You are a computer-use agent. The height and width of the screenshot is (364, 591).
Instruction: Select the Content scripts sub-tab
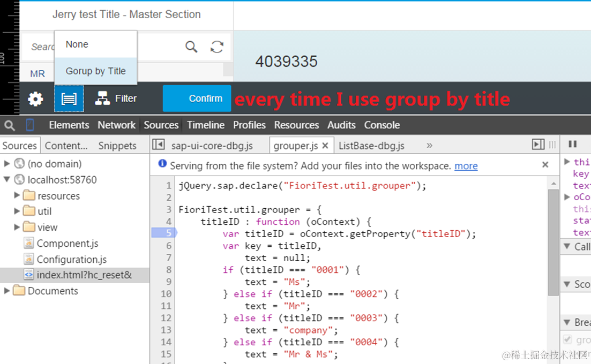point(66,146)
